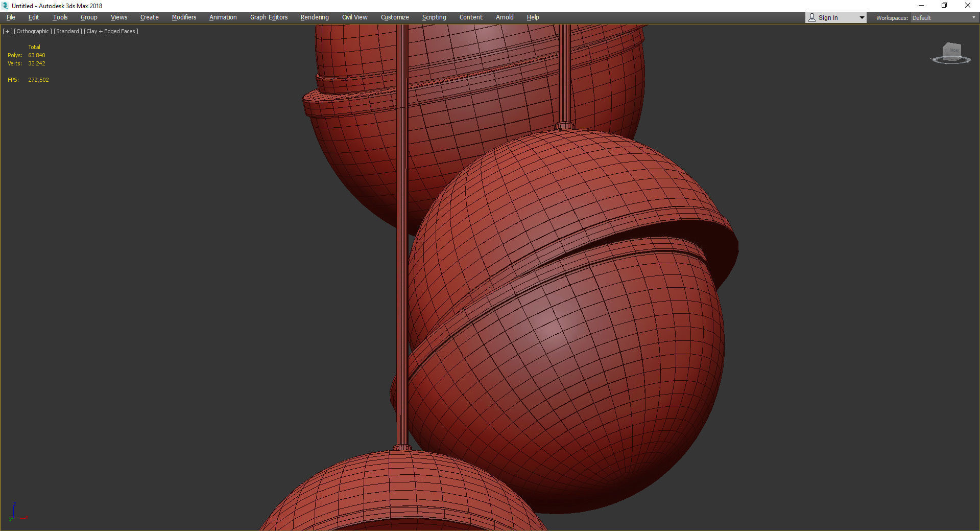Click the Standard shading viewport label
Viewport: 980px width, 531px height.
coord(68,31)
